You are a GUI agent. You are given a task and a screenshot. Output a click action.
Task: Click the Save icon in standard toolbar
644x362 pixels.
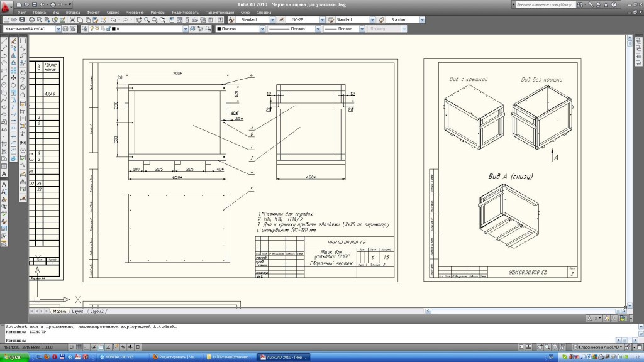pyautogui.click(x=22, y=19)
